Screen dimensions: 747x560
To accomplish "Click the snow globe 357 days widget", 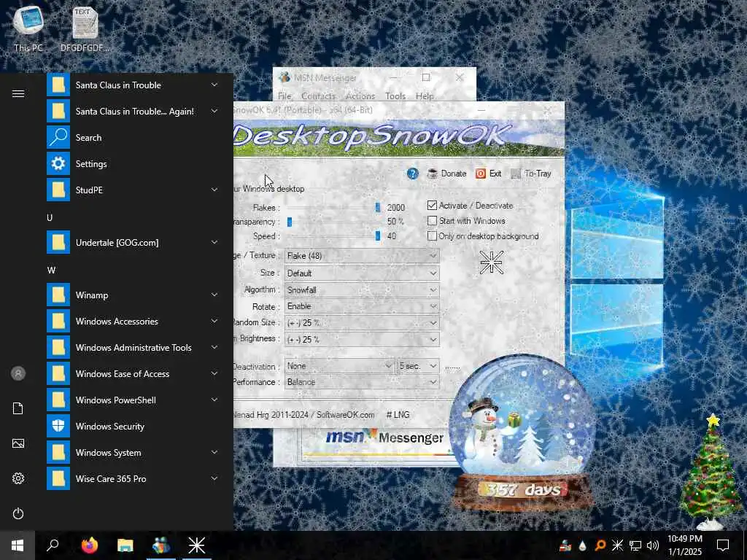I will click(x=522, y=431).
